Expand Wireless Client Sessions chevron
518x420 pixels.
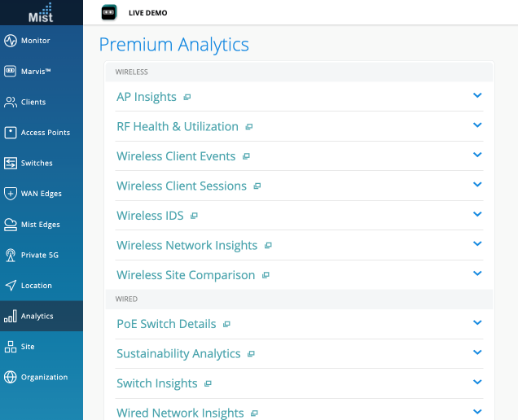pyautogui.click(x=477, y=184)
